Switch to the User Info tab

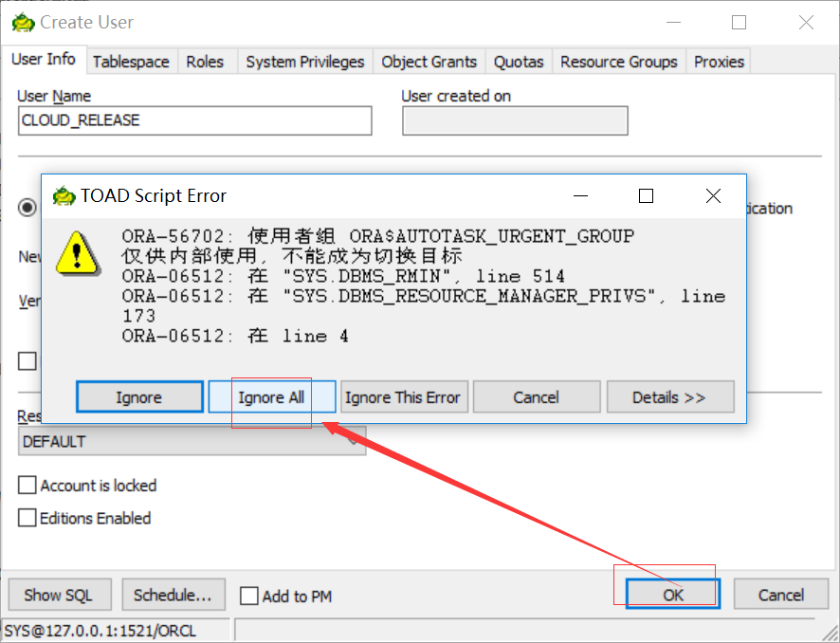44,60
